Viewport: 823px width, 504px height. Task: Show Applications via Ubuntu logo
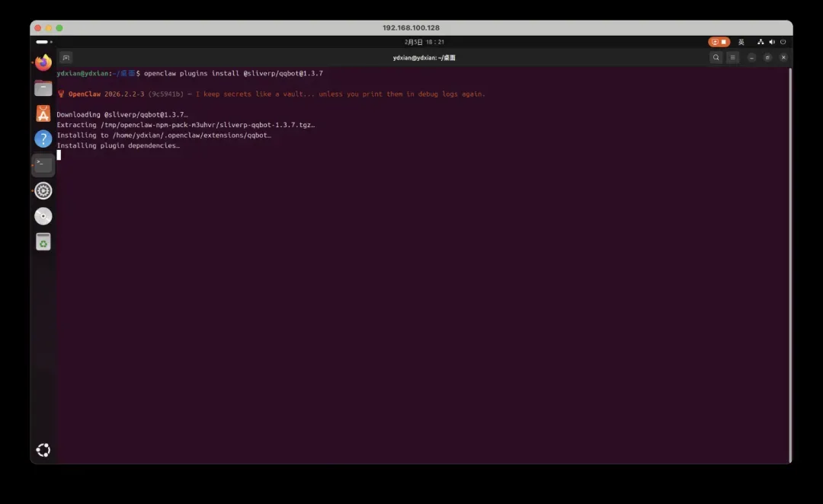[43, 450]
